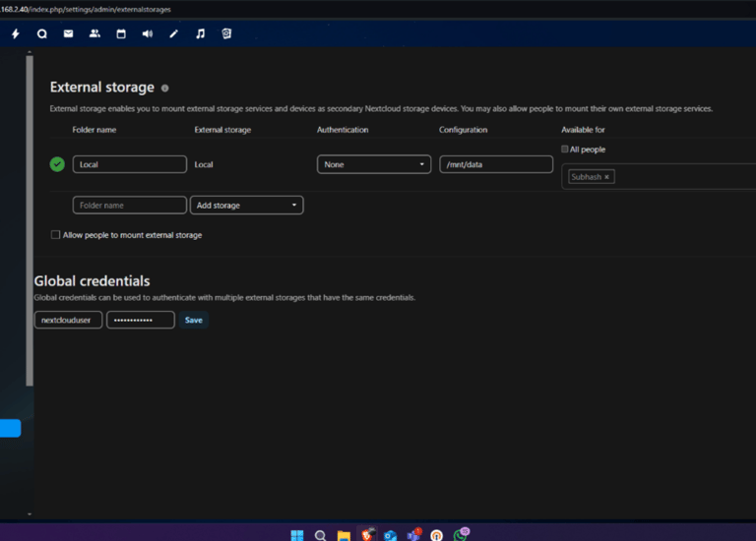The height and width of the screenshot is (541, 756).
Task: Open Microsoft Teams from taskbar
Action: coord(413,535)
